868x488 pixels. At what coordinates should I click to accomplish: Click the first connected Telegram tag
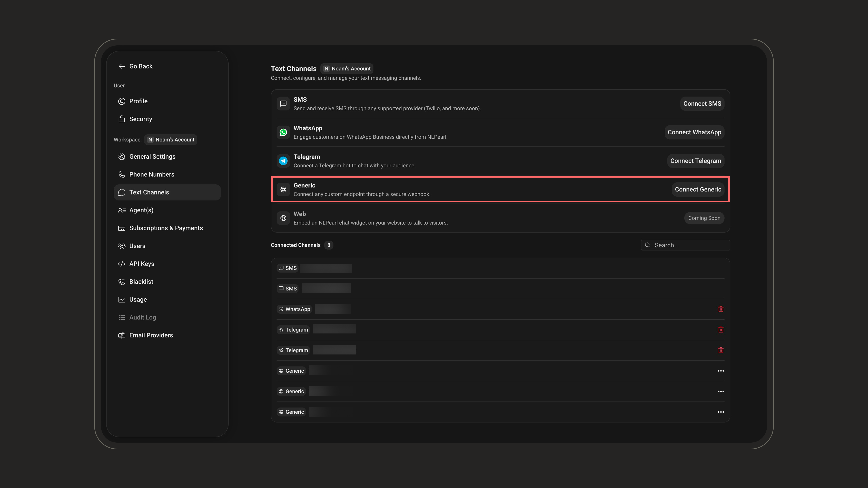point(293,330)
